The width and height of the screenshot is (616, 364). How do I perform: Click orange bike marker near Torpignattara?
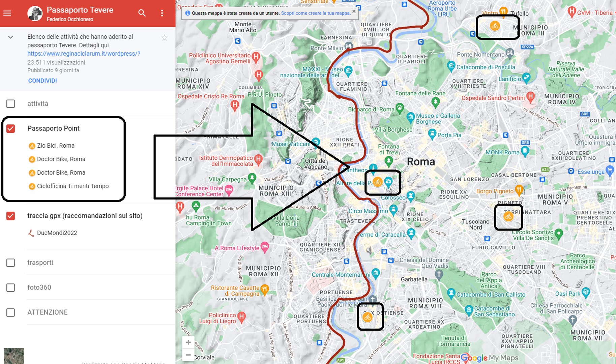[508, 217]
